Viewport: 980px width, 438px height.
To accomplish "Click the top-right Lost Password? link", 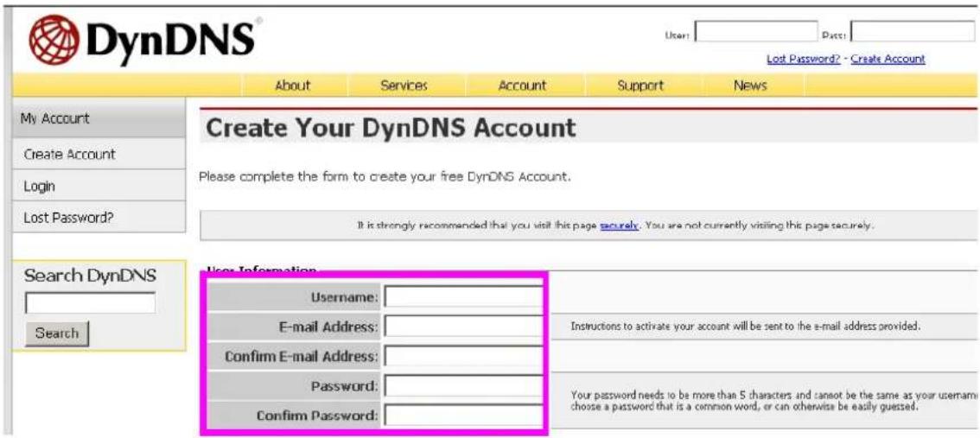I will (803, 59).
